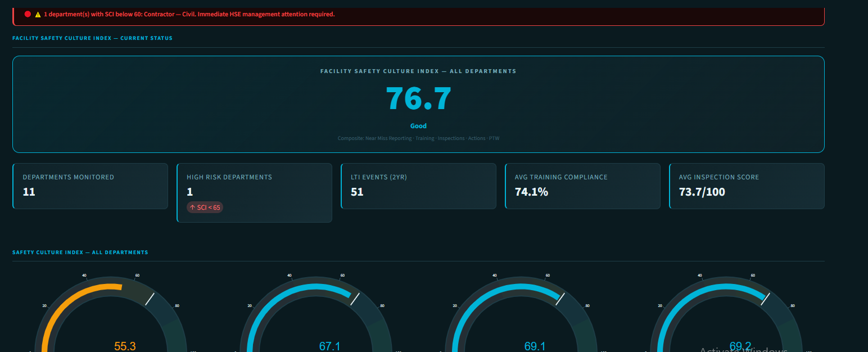Click the Safety Culture Index — All Departments heading
Viewport: 868px width, 352px height.
[80, 252]
